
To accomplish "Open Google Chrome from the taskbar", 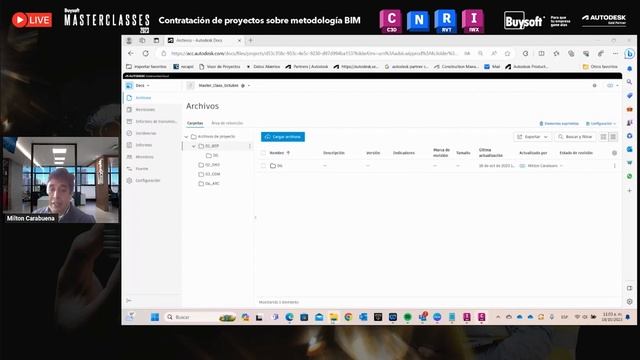I will (348, 317).
